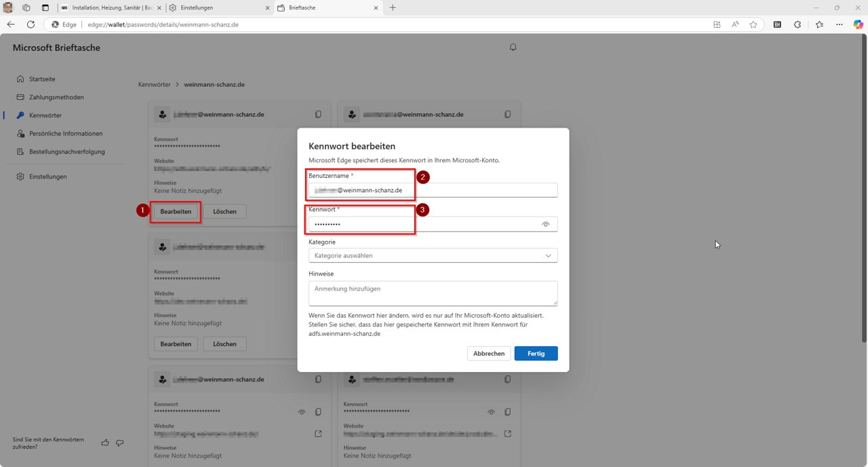
Task: Click the thumbs down feedback icon
Action: [120, 443]
